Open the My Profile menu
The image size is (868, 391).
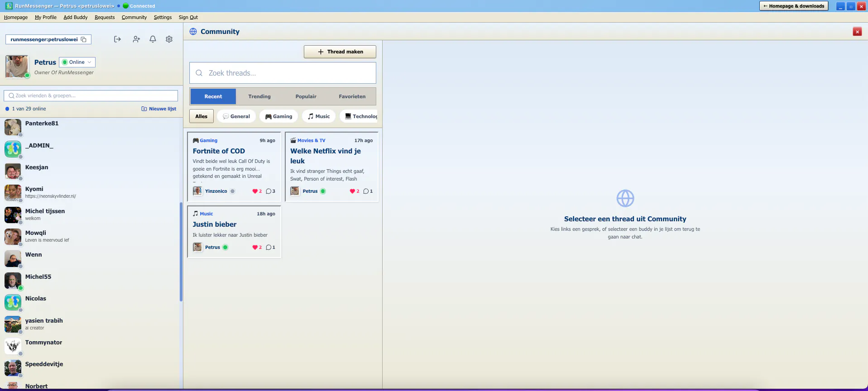[46, 17]
